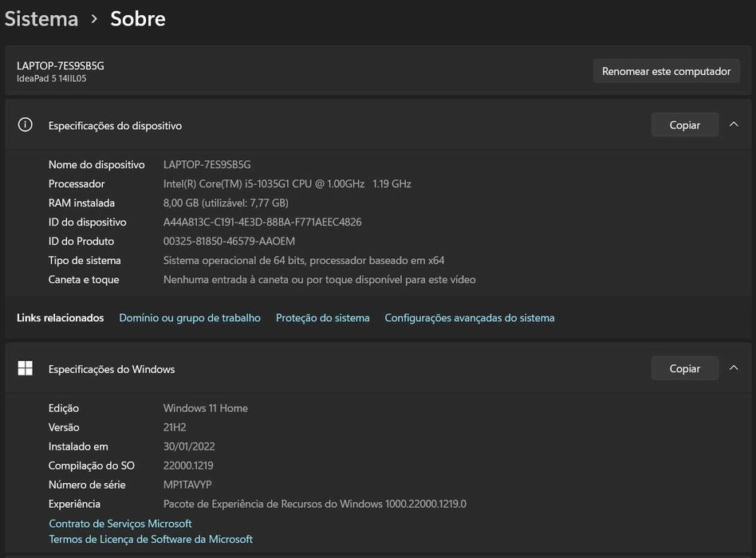
Task: Select the Nome do dispositivo value LAPTOP-7ES9SB5G
Action: pos(207,165)
